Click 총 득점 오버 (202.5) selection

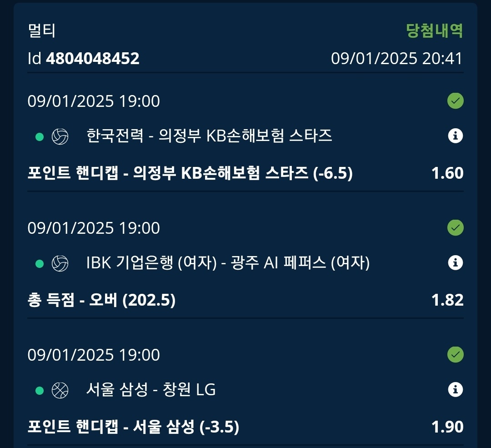coord(101,300)
